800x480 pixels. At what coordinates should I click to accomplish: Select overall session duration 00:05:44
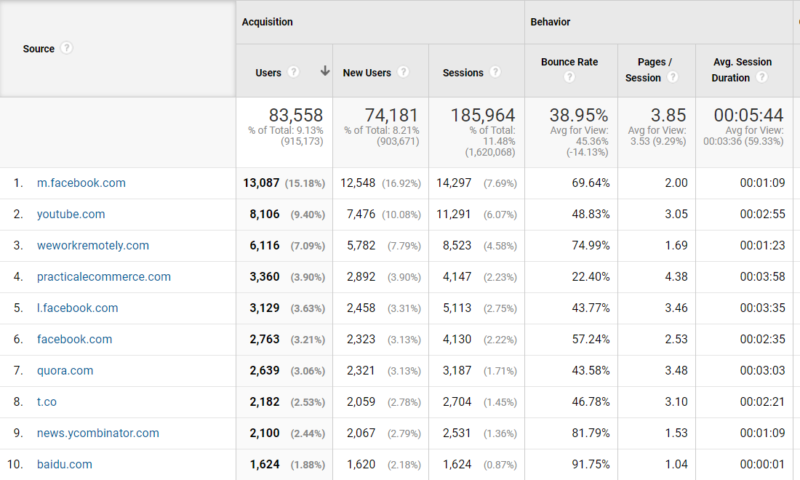pos(748,115)
